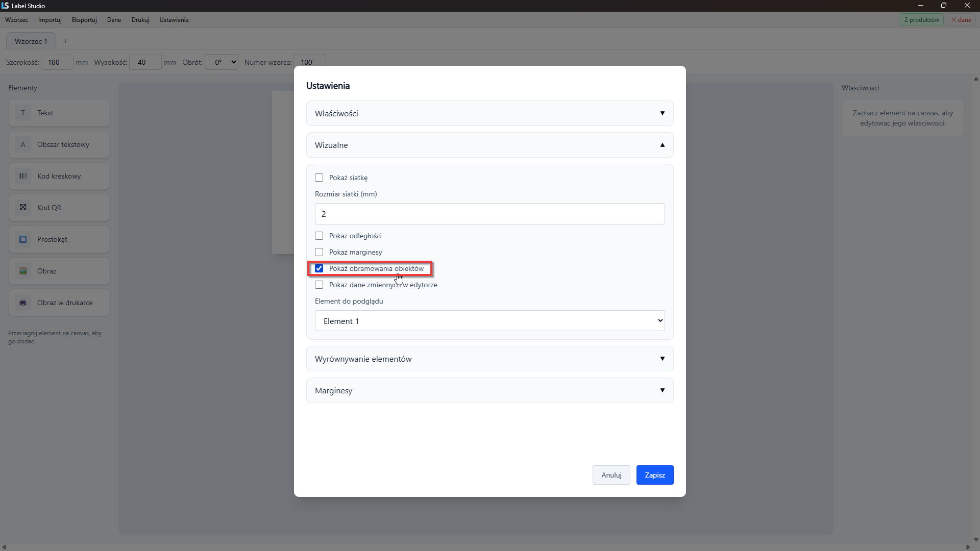980x551 pixels.
Task: Click the Obszar tekstowy A icon
Action: click(23, 144)
